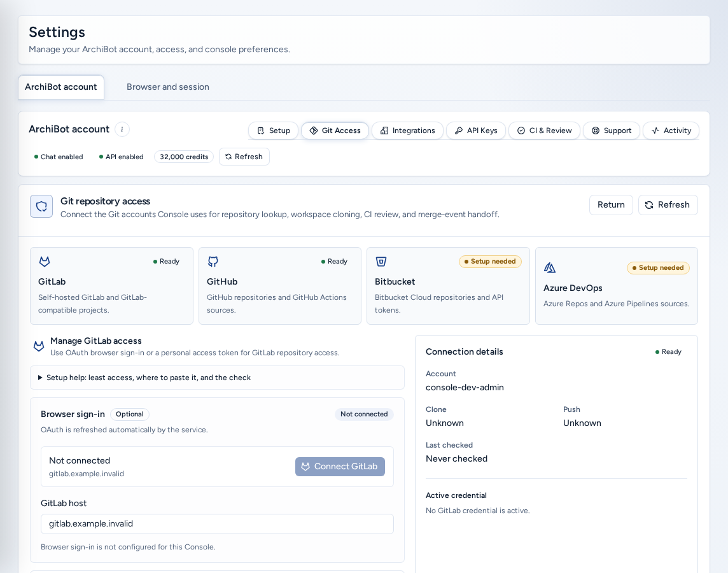Click the Connect GitLab button

[340, 466]
